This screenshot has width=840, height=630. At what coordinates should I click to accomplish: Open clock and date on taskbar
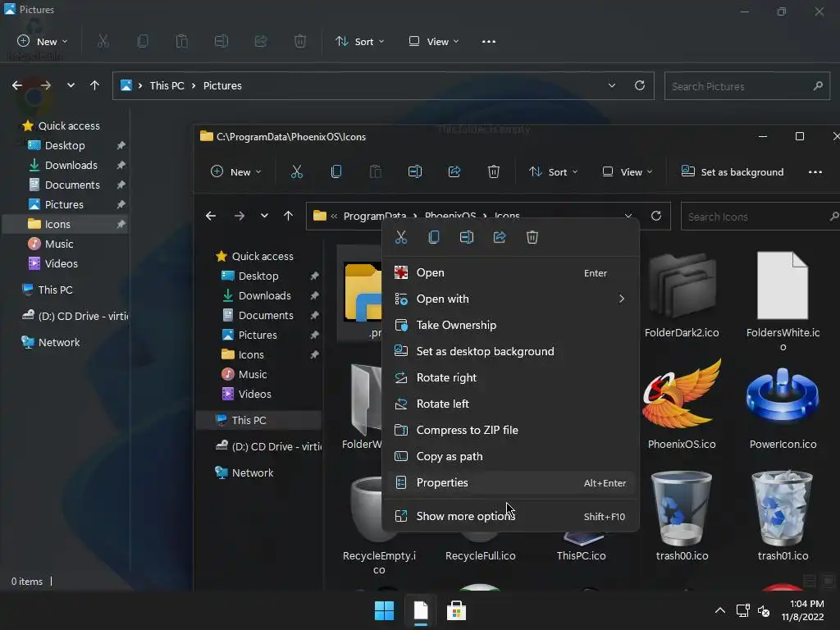(x=803, y=610)
